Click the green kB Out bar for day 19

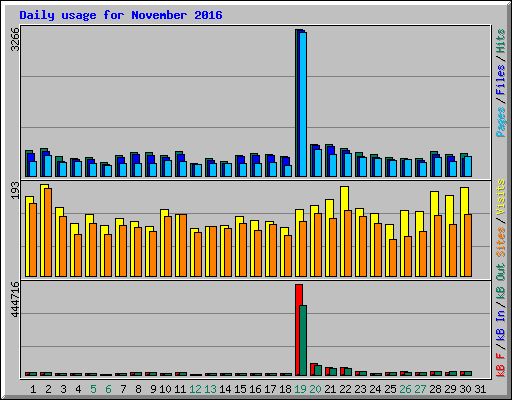pos(303,340)
